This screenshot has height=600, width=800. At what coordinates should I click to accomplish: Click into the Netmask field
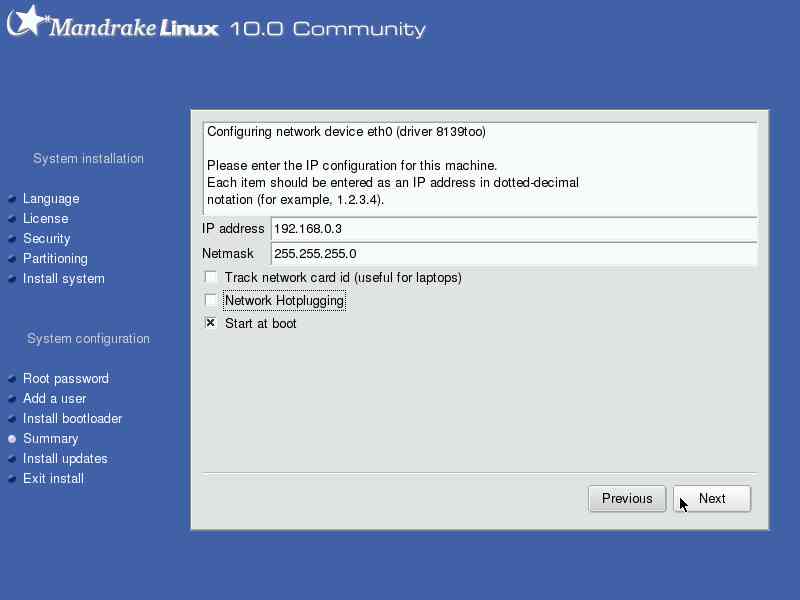tap(514, 254)
